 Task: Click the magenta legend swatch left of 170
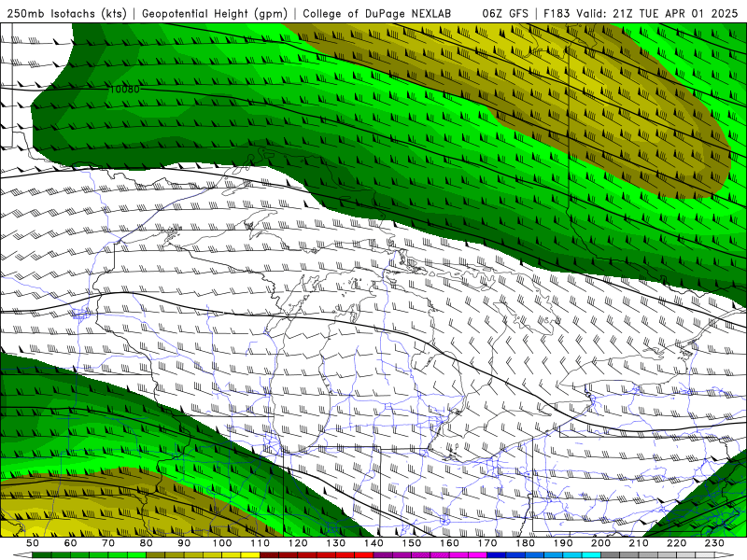478,555
